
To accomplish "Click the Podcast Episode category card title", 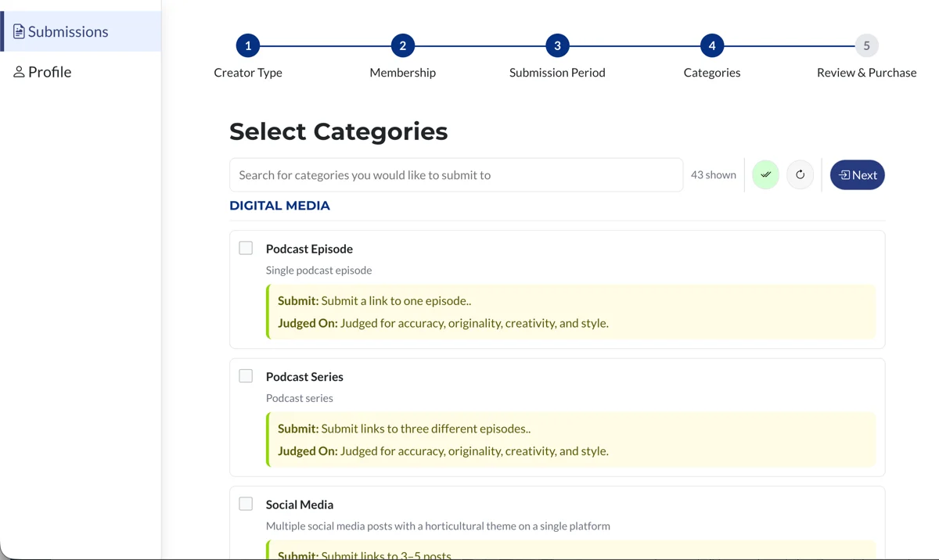I will 309,249.
